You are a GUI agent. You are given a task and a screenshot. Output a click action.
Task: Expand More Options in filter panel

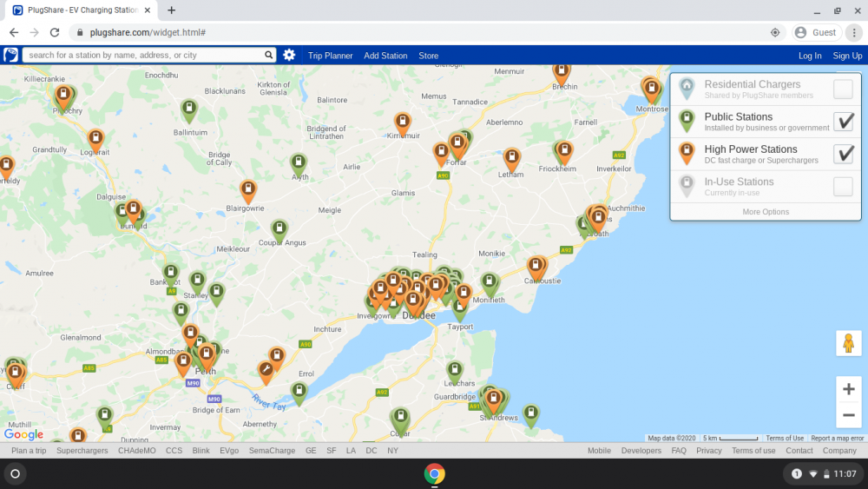coord(766,212)
